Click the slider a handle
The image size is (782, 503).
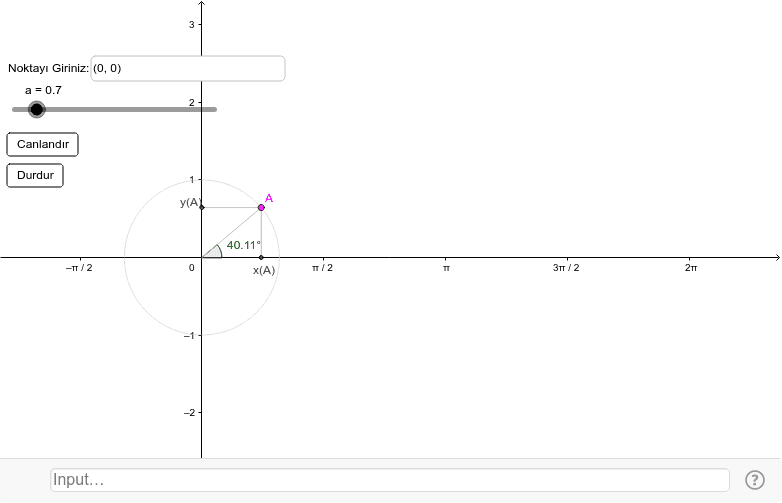pyautogui.click(x=36, y=109)
